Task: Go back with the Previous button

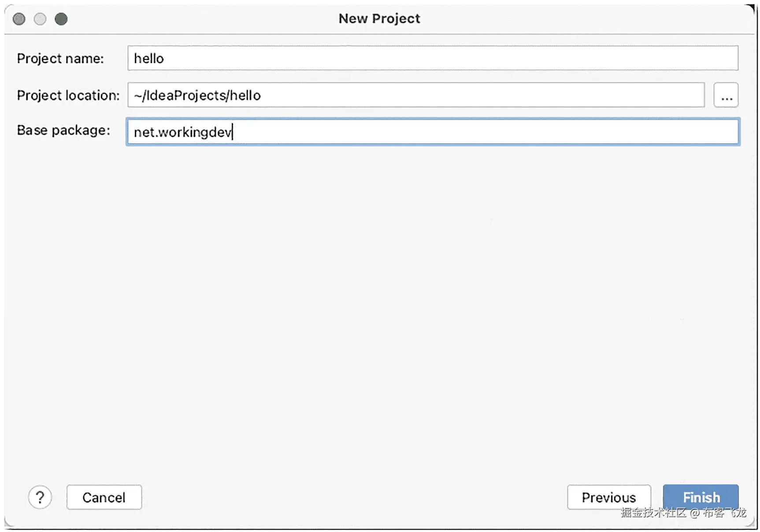Action: pos(608,497)
